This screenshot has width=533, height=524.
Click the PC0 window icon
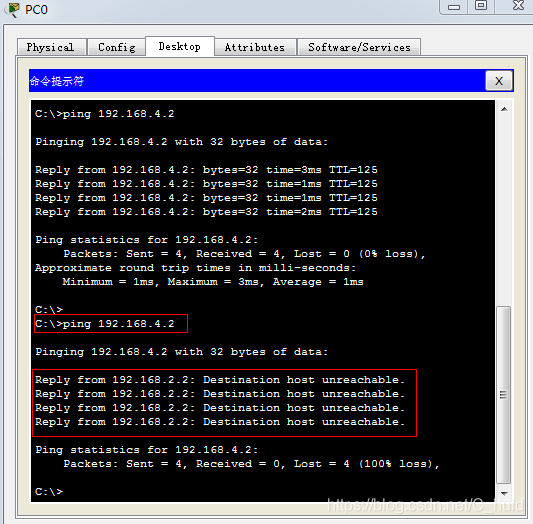point(13,9)
